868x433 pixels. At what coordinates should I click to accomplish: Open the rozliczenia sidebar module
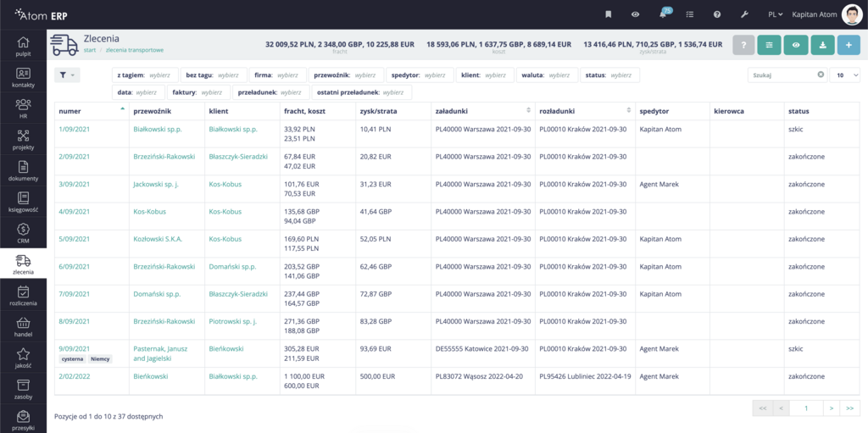23,295
